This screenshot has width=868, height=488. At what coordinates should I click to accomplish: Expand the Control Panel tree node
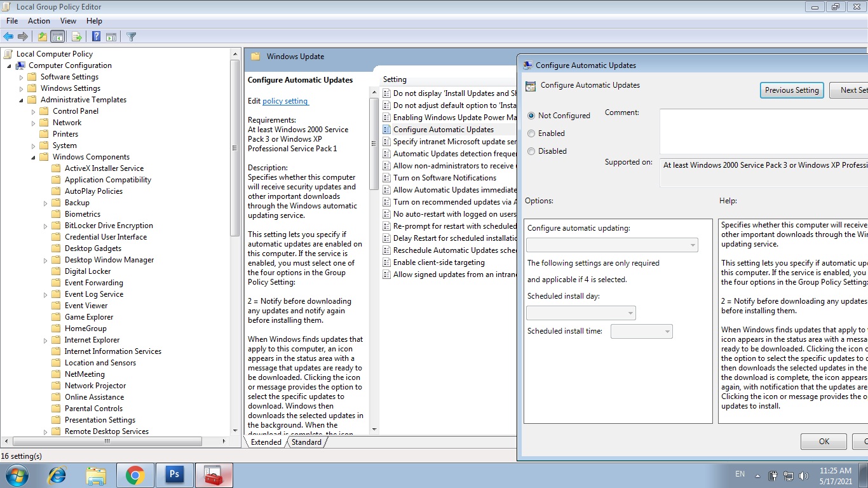click(34, 111)
